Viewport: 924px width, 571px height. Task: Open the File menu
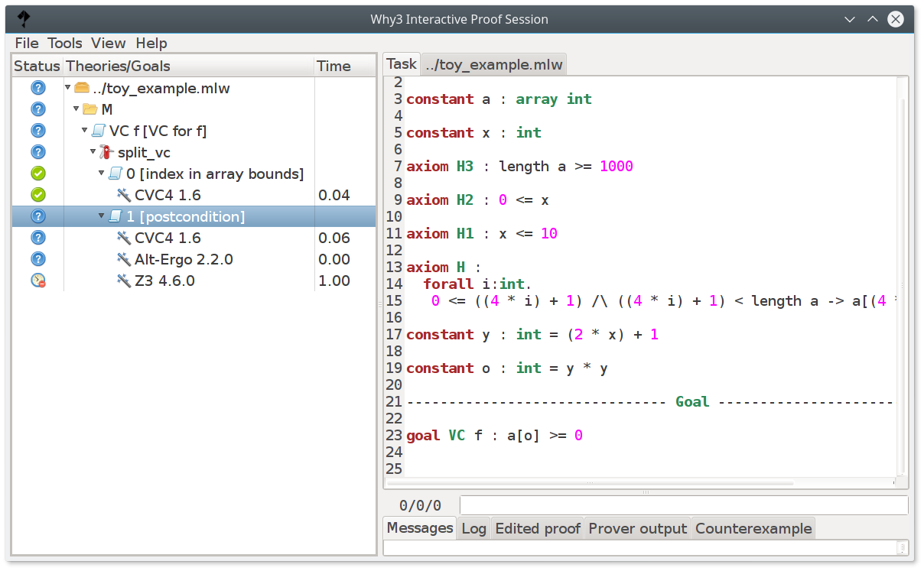point(27,43)
